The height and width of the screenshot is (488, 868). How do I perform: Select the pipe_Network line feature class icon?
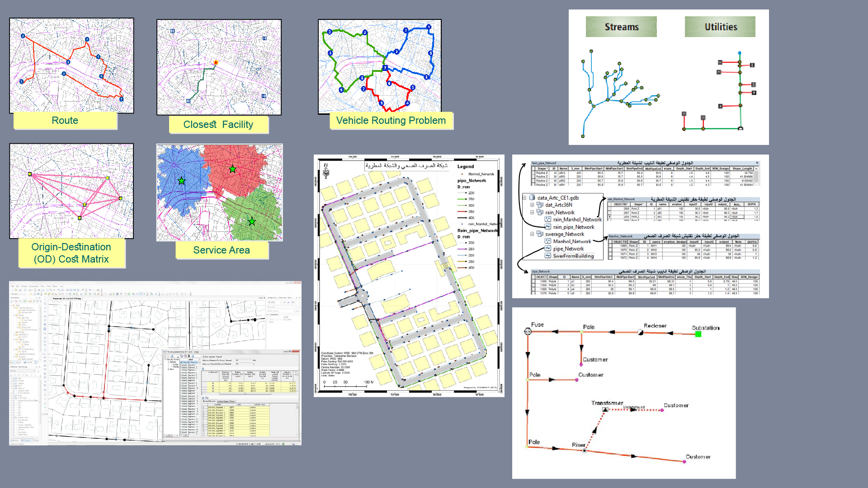point(548,249)
